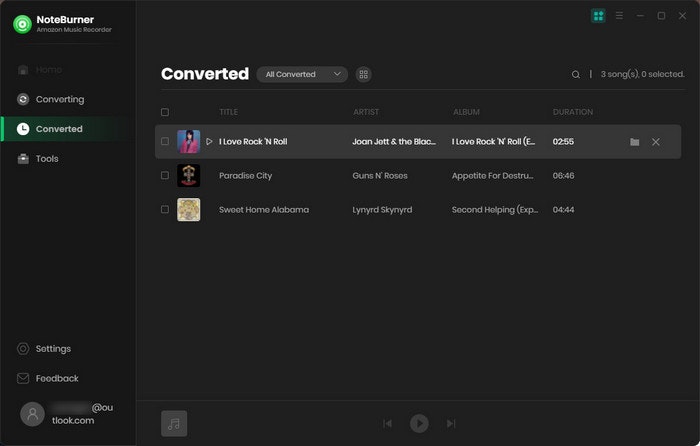Click the I Love Rock 'N Roll album art
Viewport: 700px width, 446px height.
pyautogui.click(x=188, y=142)
